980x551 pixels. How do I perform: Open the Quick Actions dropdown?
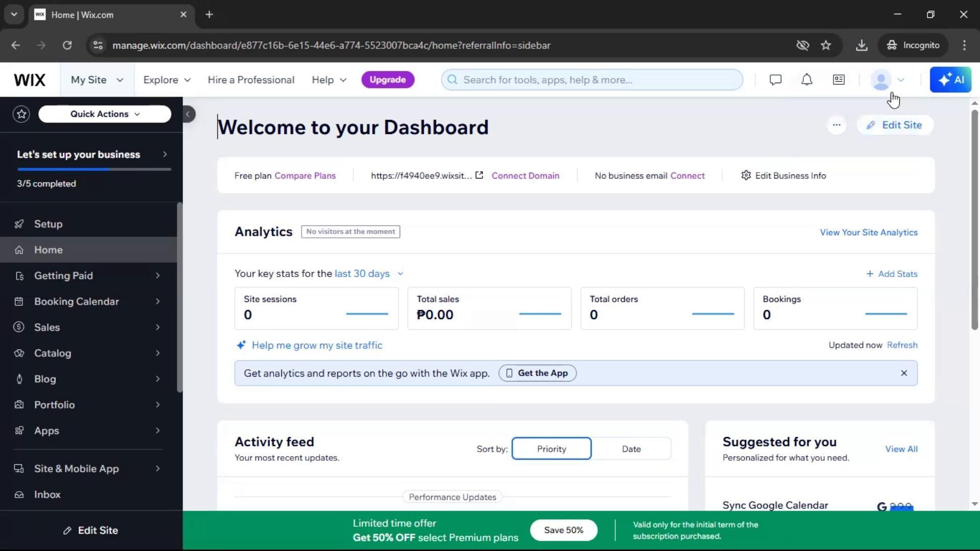[x=105, y=114]
